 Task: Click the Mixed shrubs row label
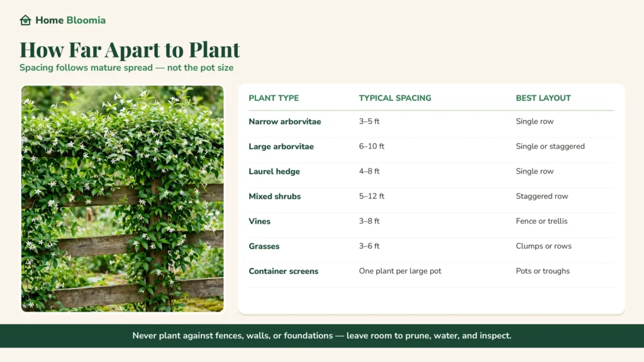click(274, 196)
